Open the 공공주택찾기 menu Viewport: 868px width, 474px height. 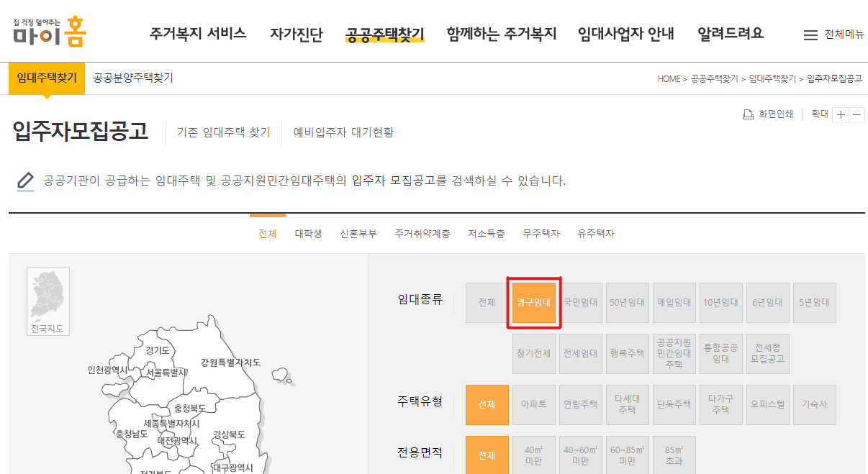pos(384,32)
